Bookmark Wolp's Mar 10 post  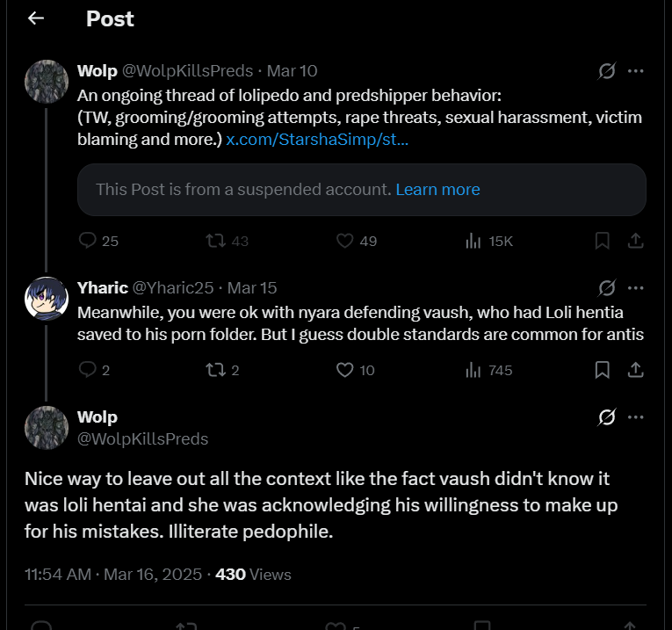tap(602, 241)
